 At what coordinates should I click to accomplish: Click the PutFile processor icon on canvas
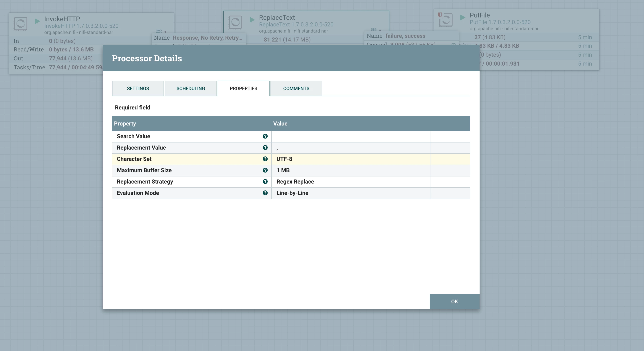point(445,20)
